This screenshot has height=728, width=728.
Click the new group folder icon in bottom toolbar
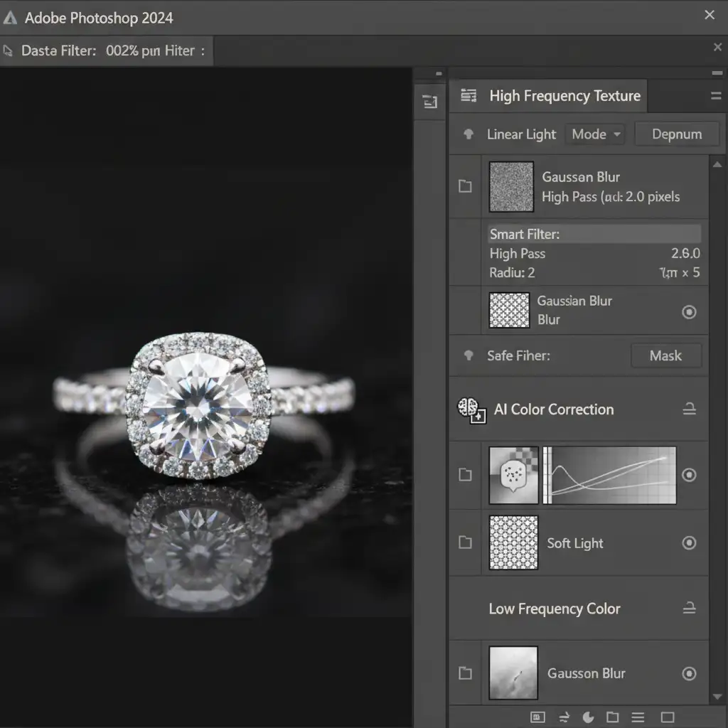click(612, 717)
